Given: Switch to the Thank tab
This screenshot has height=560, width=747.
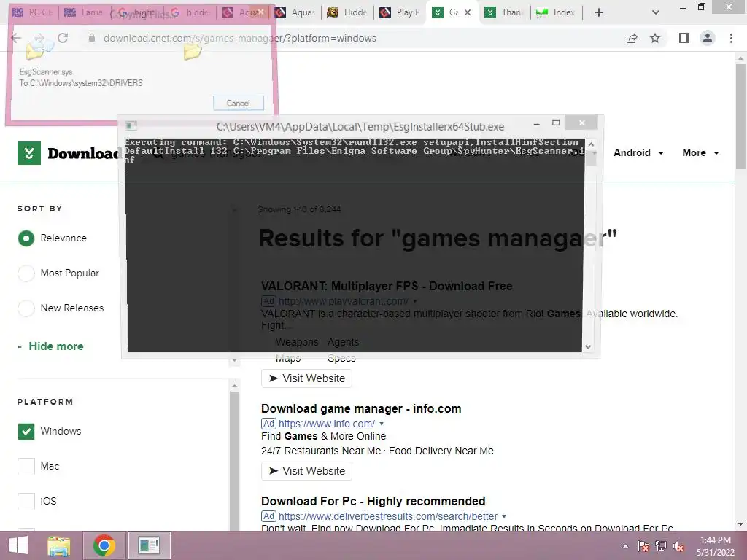Looking at the screenshot, I should [504, 12].
